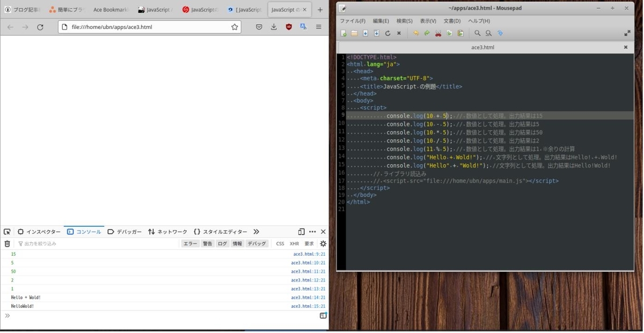Image resolution: width=644 pixels, height=333 pixels.
Task: Click Go to line icon in Mousepad
Action: tap(500, 33)
